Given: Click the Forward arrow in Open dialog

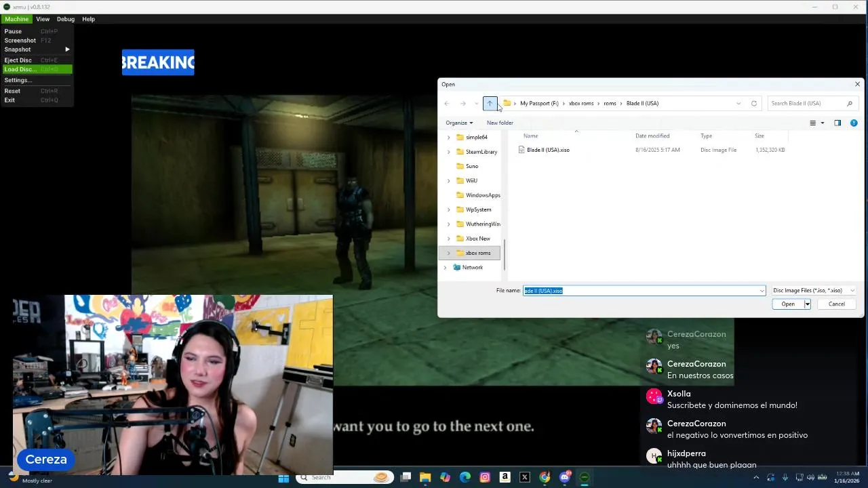Looking at the screenshot, I should click(x=463, y=103).
